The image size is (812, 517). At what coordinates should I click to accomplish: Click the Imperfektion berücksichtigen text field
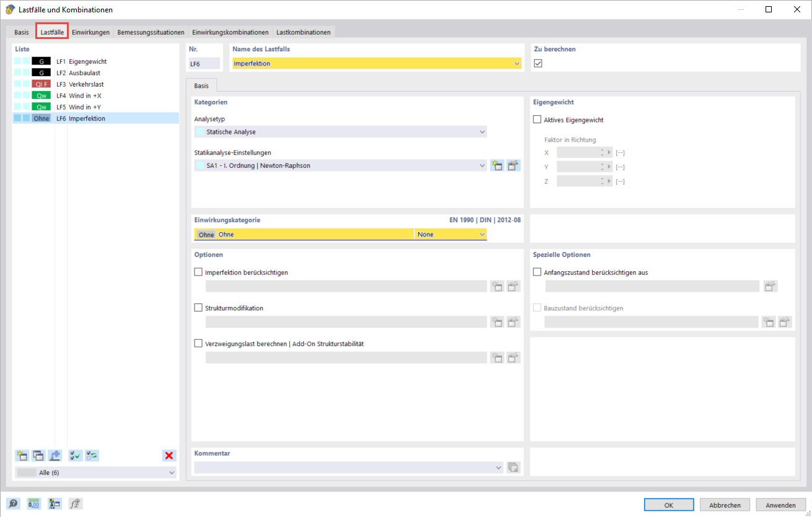coord(346,286)
